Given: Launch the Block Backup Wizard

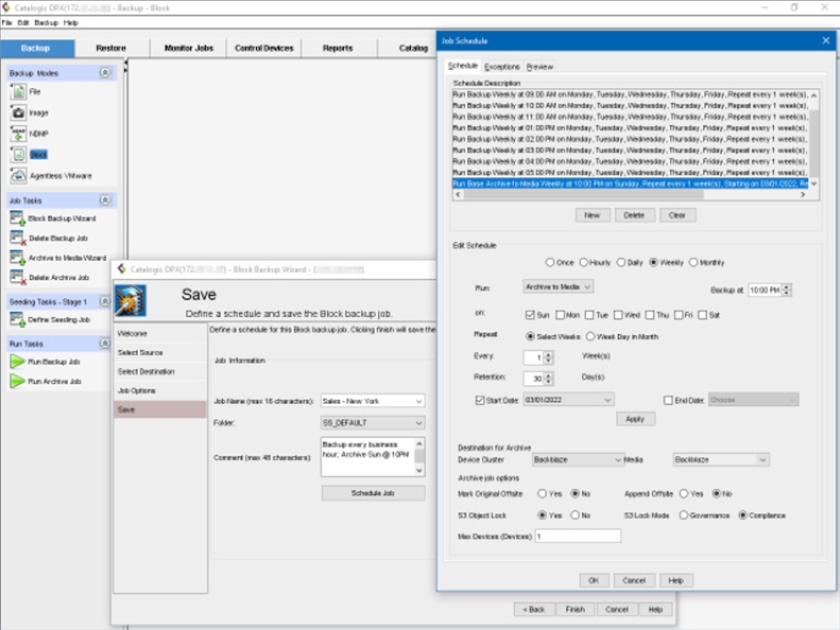Looking at the screenshot, I should point(17,219).
